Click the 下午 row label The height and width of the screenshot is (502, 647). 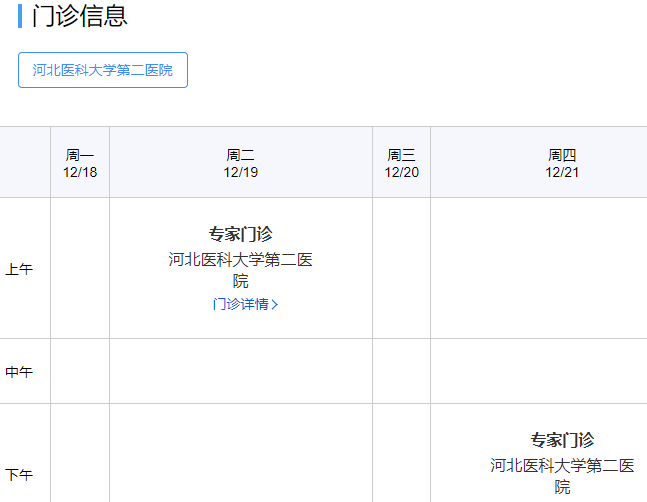[19, 474]
